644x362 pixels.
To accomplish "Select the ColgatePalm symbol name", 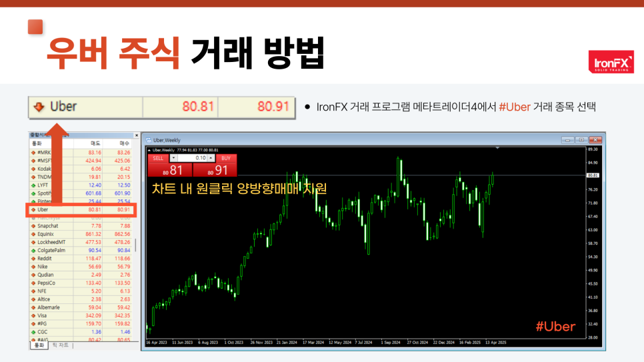I will tap(51, 251).
